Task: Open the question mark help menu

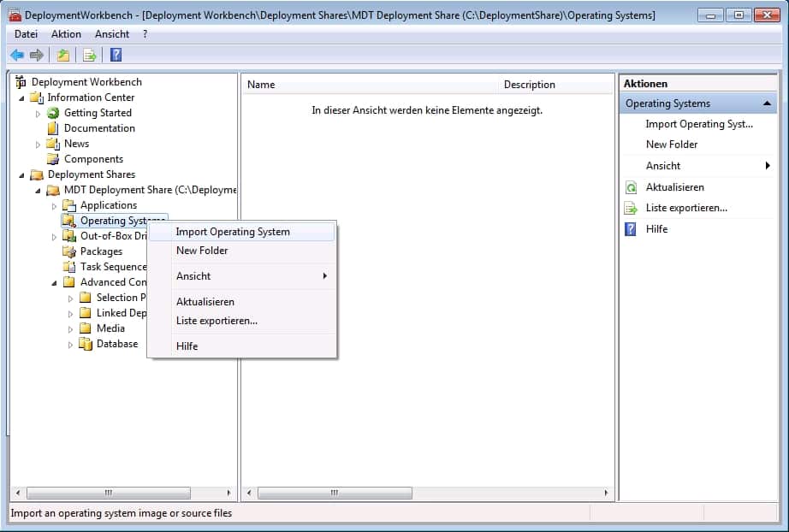Action: pyautogui.click(x=145, y=34)
